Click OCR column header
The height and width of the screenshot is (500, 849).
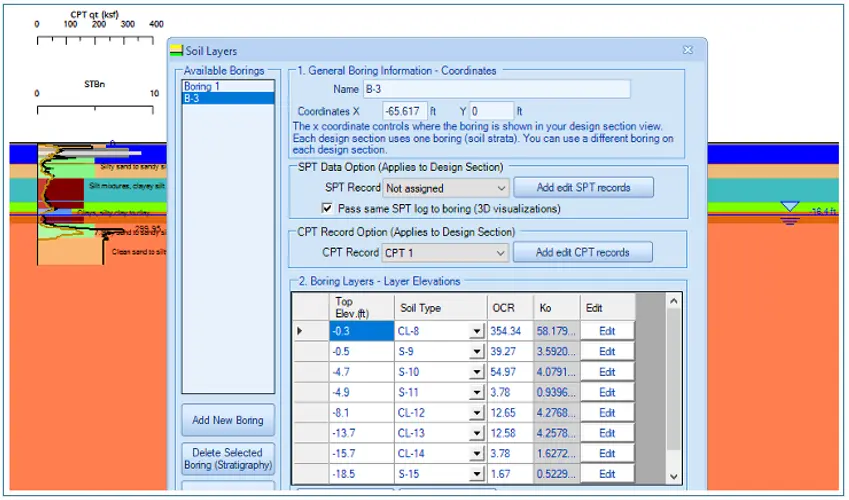pyautogui.click(x=510, y=307)
